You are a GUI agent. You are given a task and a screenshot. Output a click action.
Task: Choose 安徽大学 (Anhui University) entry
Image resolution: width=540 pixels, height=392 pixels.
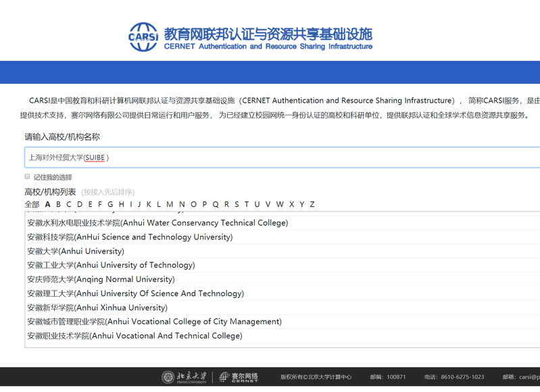(283, 251)
